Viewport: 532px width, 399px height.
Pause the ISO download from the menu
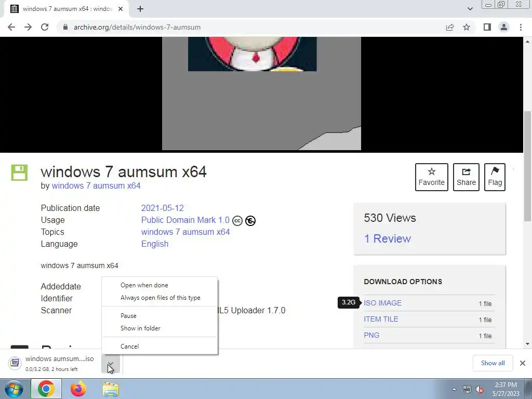pos(159,316)
